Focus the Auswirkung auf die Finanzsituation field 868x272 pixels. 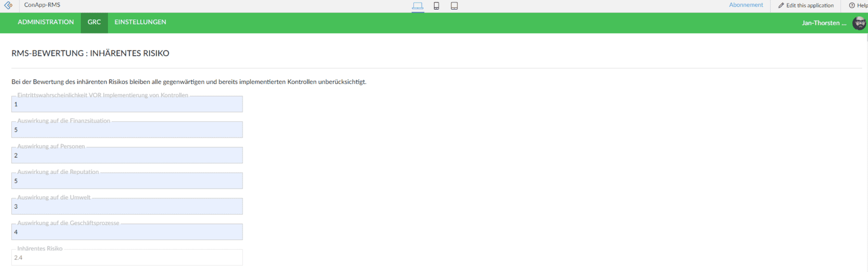(x=127, y=130)
